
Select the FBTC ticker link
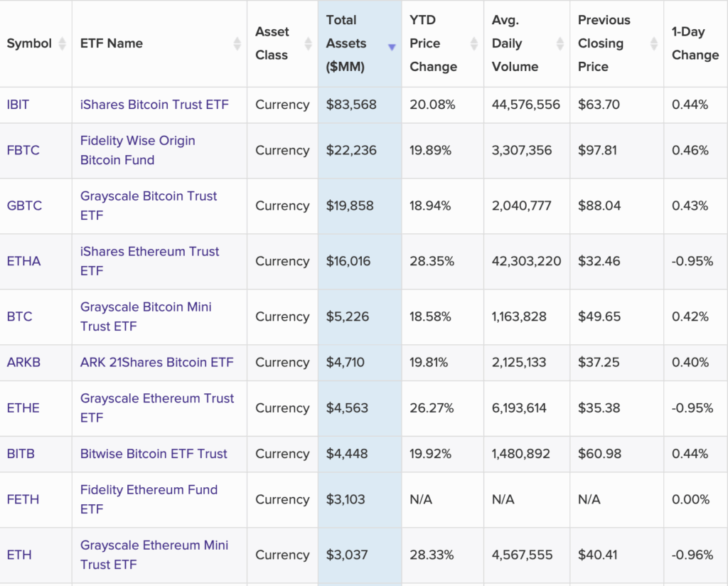click(x=23, y=150)
